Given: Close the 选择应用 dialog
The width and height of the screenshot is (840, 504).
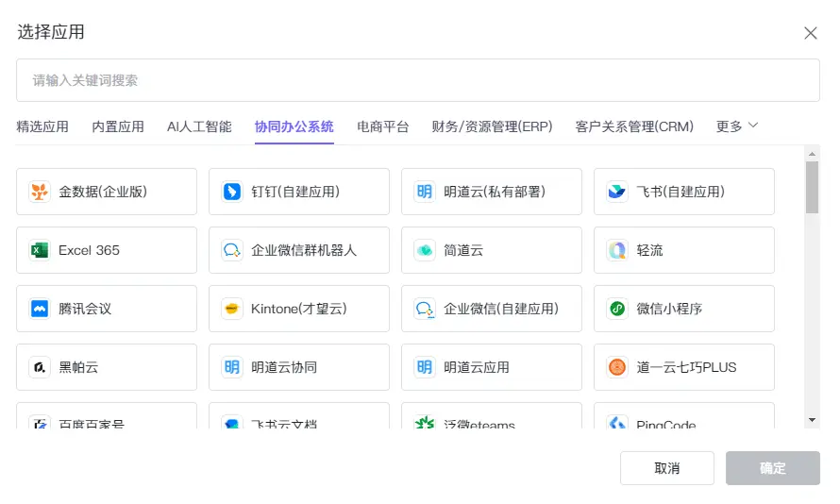Looking at the screenshot, I should (811, 33).
